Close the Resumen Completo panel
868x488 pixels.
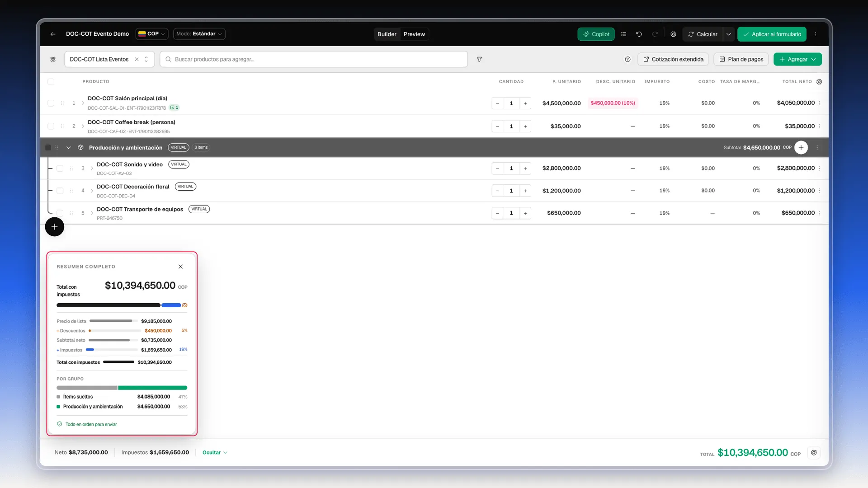point(180,267)
